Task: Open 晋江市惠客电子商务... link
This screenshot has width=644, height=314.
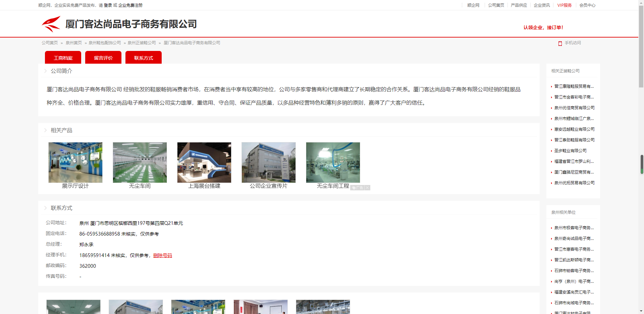Action: tap(574, 249)
